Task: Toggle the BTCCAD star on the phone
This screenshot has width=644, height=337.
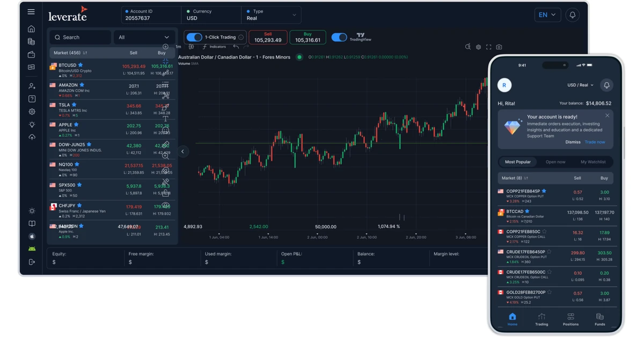Action: tap(528, 211)
